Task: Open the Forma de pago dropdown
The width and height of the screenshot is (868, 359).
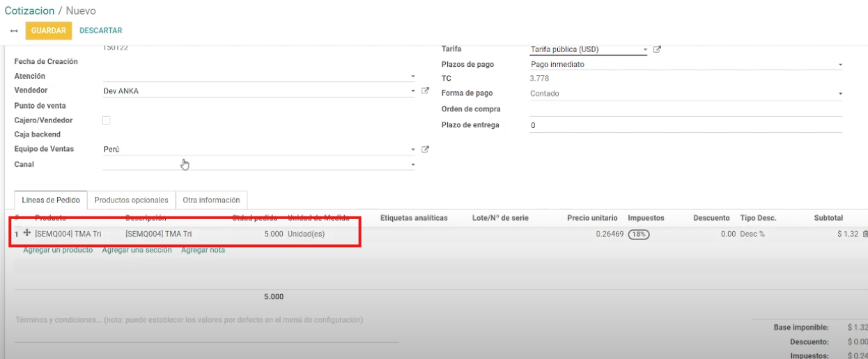Action: point(840,94)
